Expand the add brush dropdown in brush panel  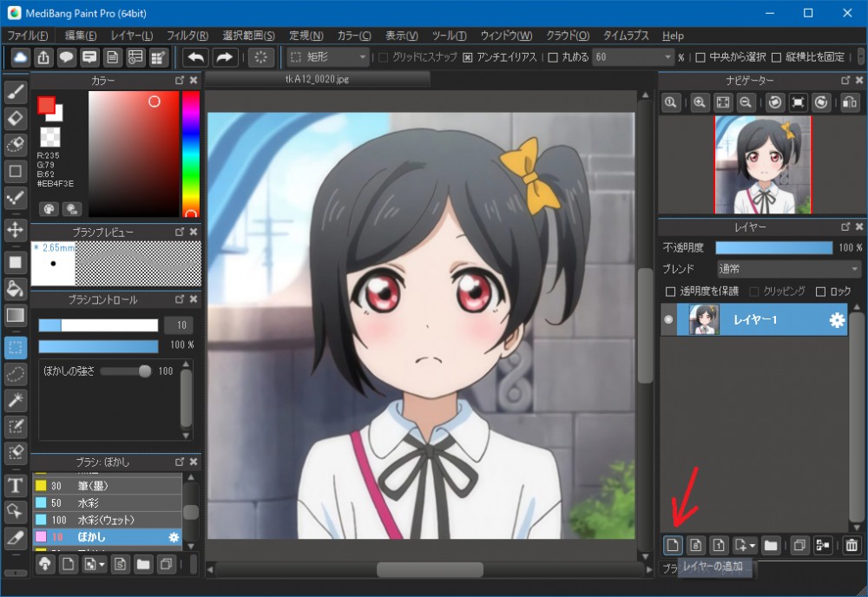pos(102,565)
